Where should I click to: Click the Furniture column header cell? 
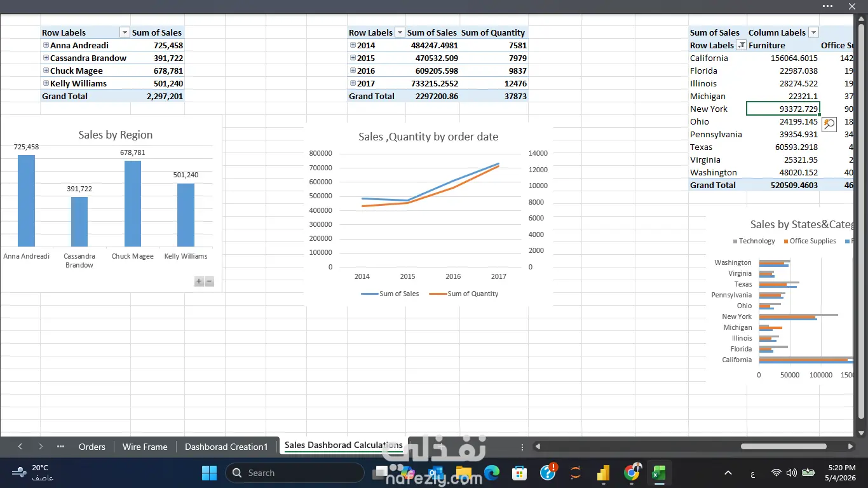(783, 45)
